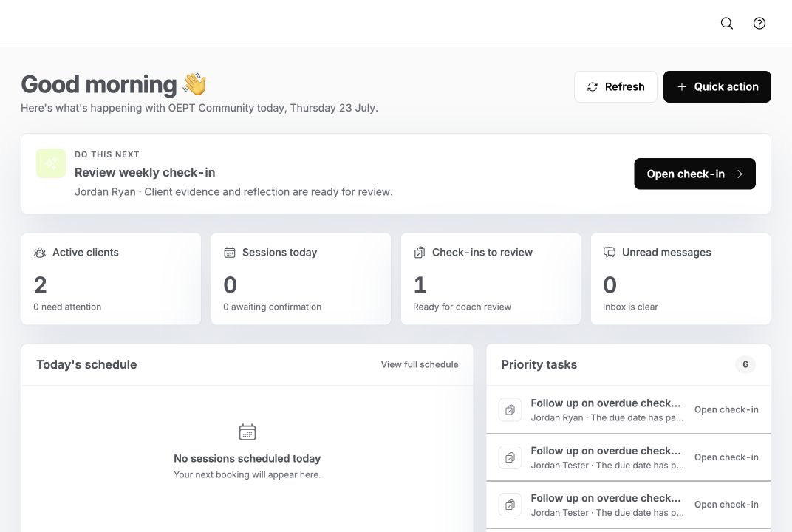Click the Active clients people icon
Image resolution: width=792 pixels, height=532 pixels.
click(40, 253)
